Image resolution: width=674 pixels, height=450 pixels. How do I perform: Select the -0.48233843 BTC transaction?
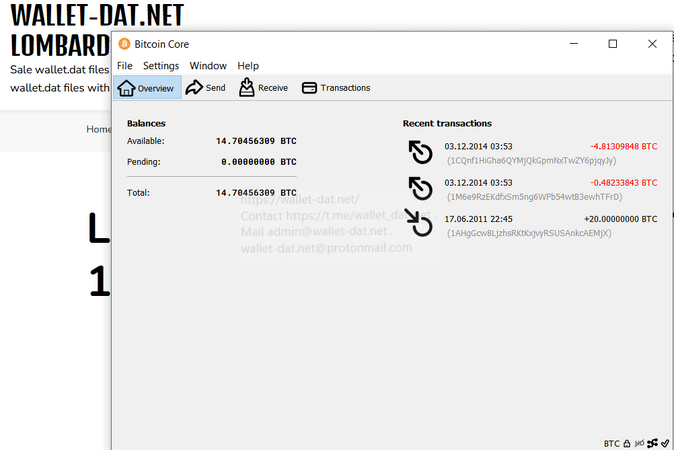point(531,189)
